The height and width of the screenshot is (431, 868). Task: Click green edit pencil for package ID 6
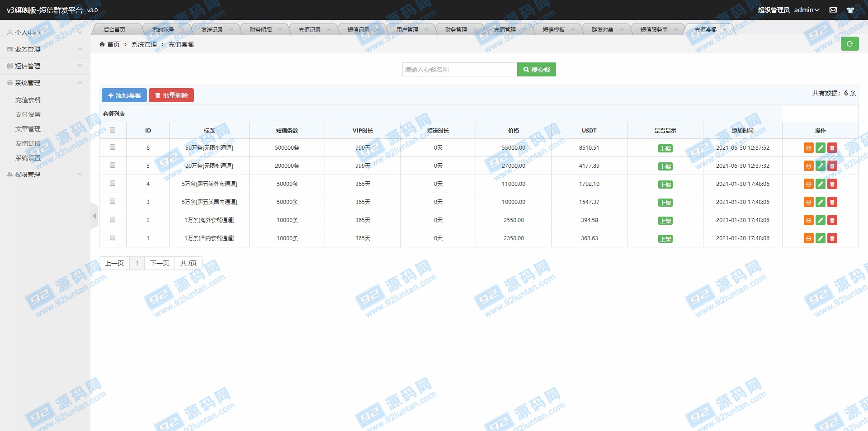click(821, 148)
